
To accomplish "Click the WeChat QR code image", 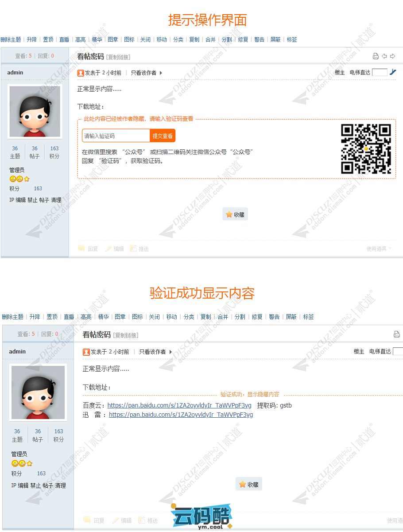I will point(366,149).
